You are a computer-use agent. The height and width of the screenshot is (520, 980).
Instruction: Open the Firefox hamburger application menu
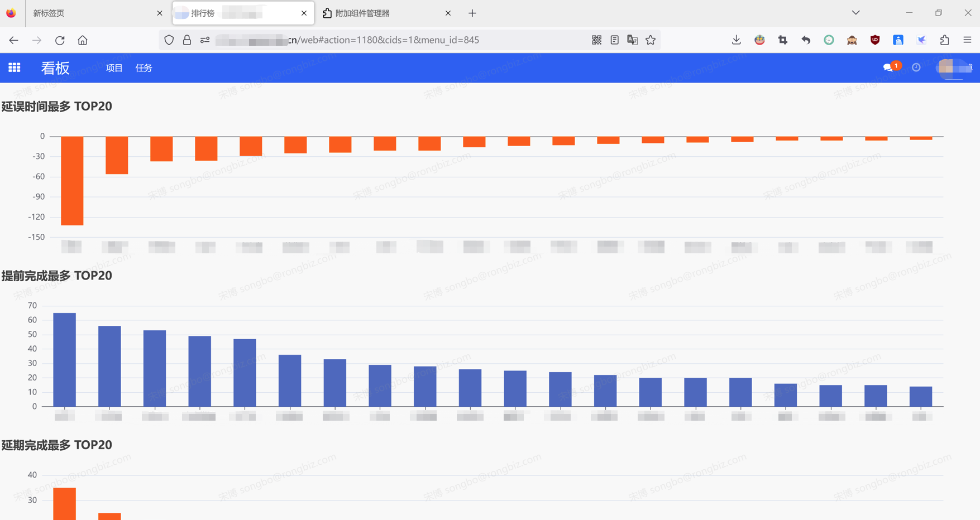968,40
